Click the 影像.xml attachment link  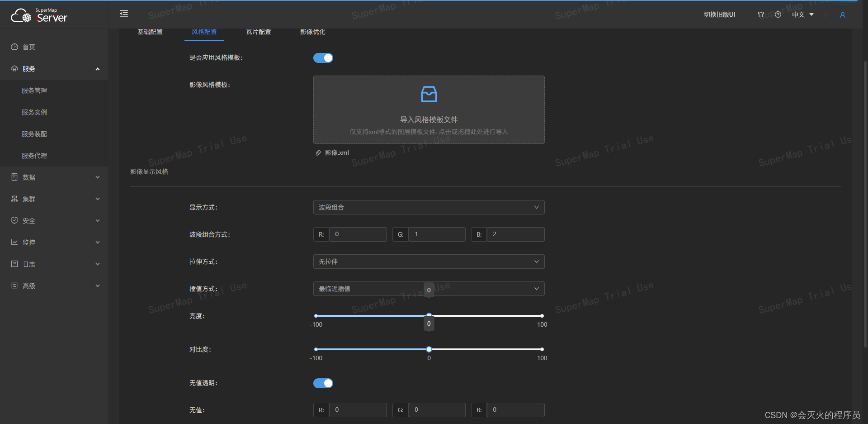point(337,152)
